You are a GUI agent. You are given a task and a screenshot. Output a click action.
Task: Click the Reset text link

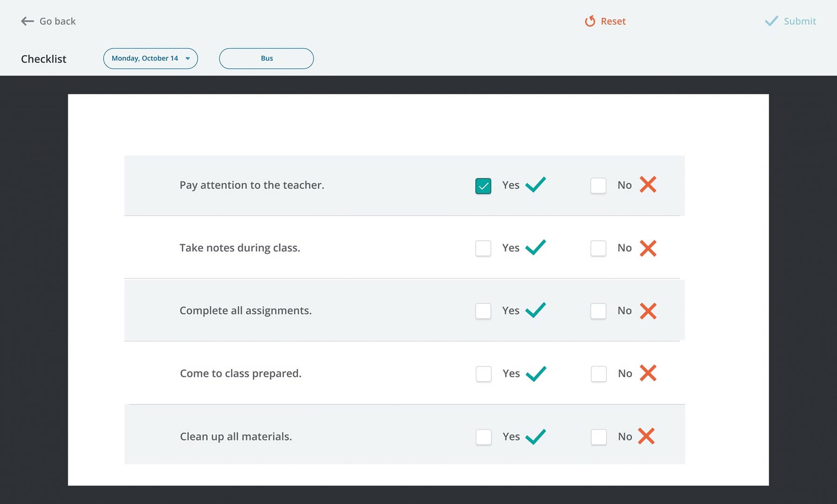(x=613, y=21)
